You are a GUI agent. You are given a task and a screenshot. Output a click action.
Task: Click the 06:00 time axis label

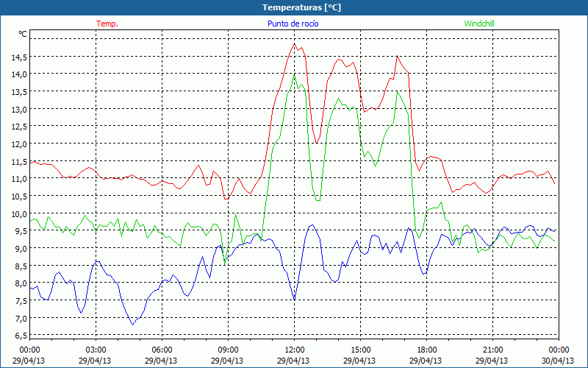click(162, 350)
